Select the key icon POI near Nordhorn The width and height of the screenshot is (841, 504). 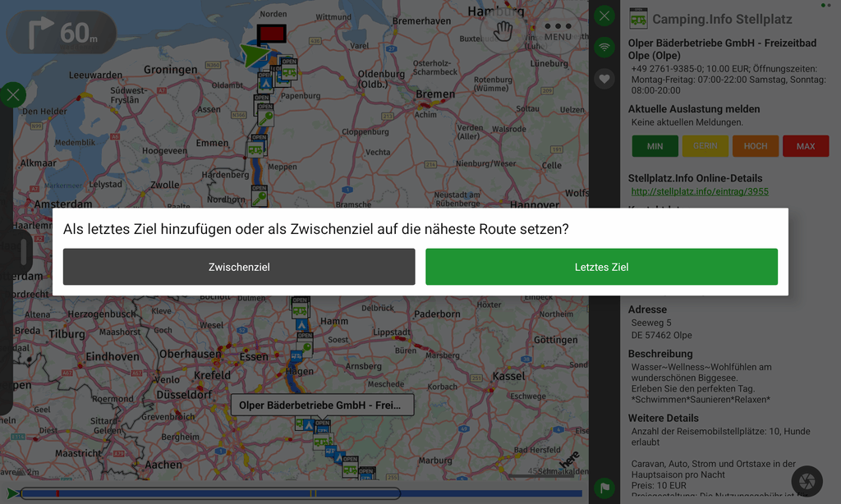tap(259, 195)
